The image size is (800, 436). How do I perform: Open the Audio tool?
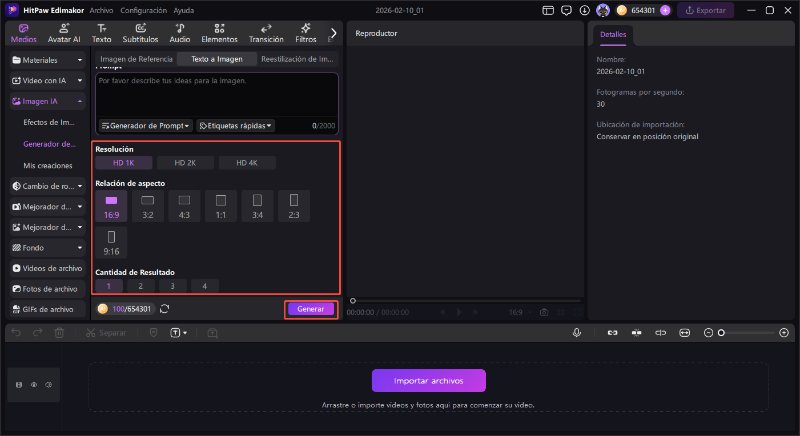click(x=180, y=33)
